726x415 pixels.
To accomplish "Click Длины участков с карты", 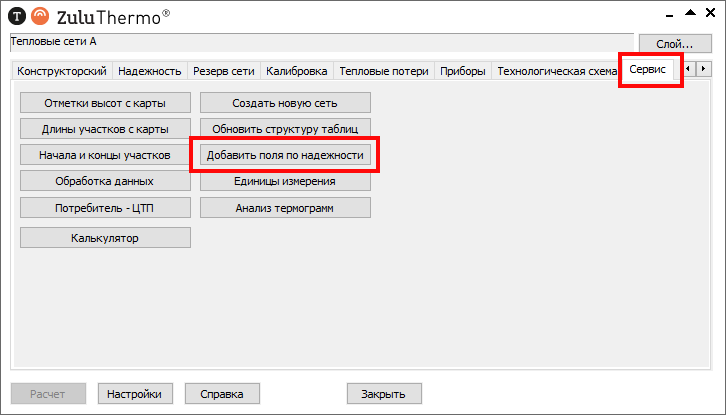I will coord(105,129).
